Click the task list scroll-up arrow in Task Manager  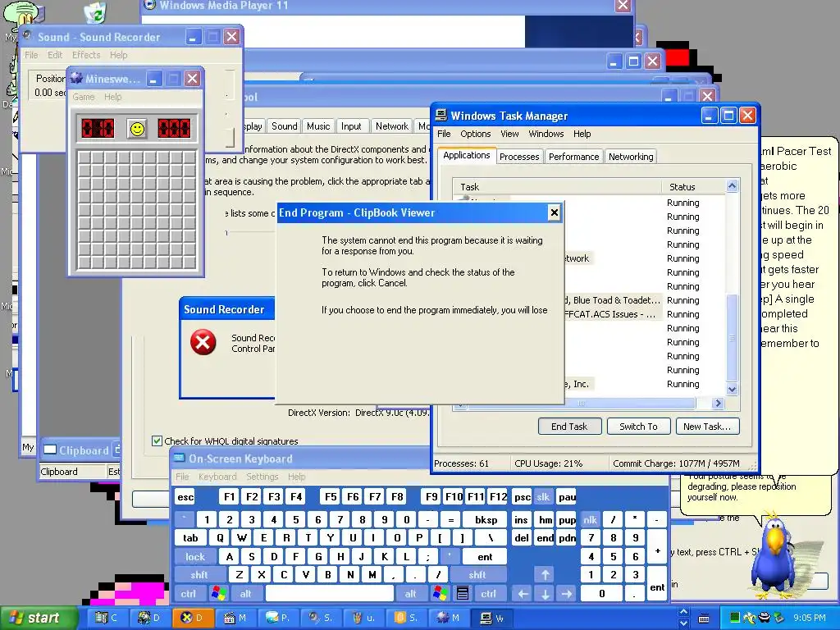point(732,185)
